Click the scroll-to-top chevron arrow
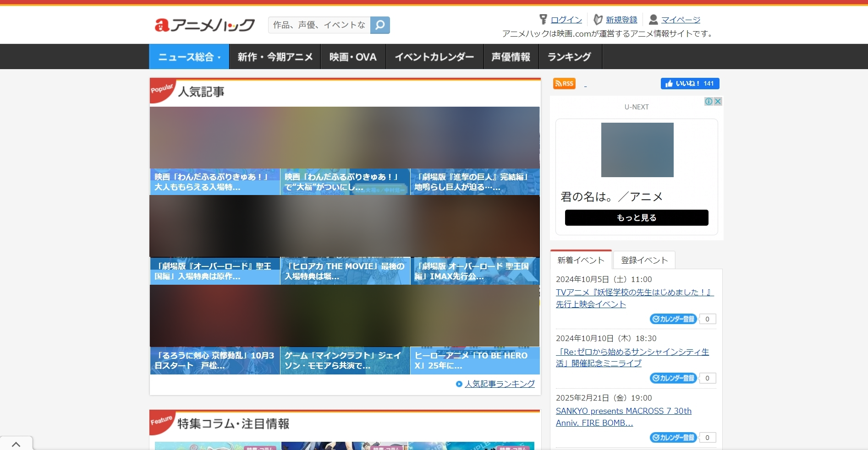Screen dimensions: 868x450 (16, 444)
